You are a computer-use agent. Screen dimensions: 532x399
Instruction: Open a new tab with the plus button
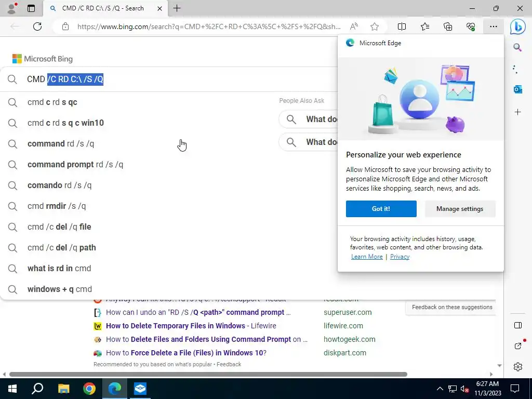point(177,8)
